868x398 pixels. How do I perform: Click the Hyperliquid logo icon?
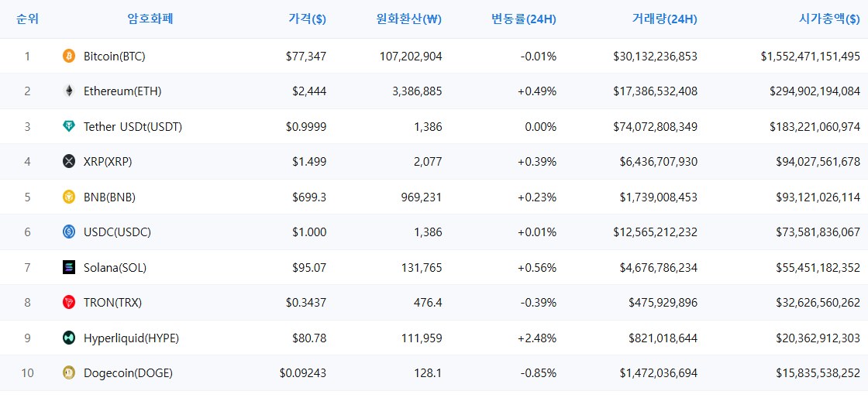point(69,338)
